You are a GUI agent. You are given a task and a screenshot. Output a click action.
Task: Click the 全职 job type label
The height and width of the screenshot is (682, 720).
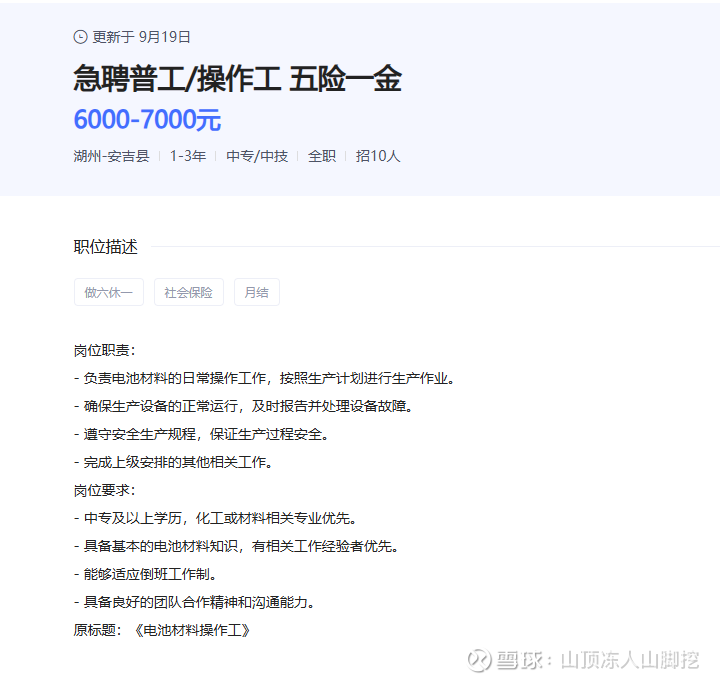coord(322,156)
